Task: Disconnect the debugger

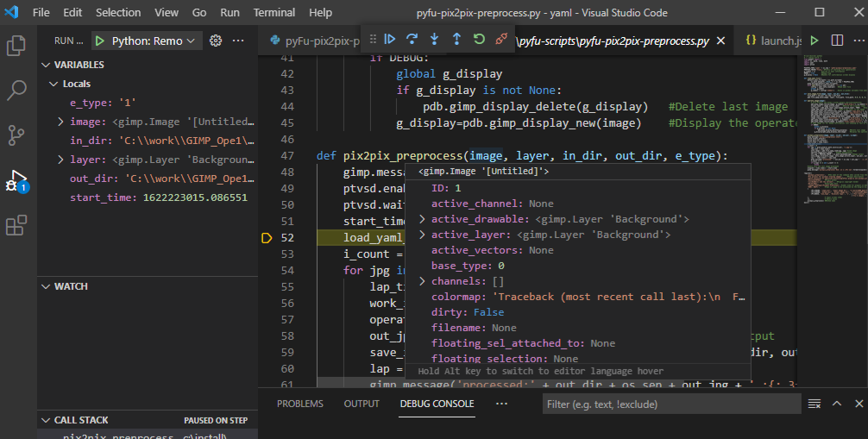Action: (501, 39)
